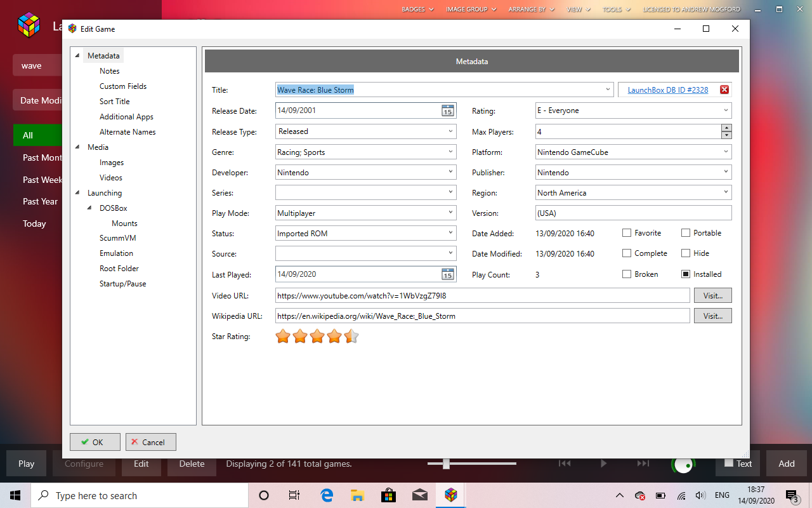
Task: Show hidden system tray icons
Action: tap(619, 495)
